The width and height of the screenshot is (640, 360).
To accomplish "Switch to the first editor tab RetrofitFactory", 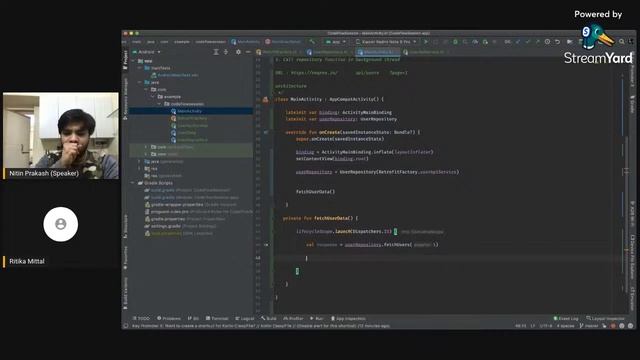I will (279, 52).
